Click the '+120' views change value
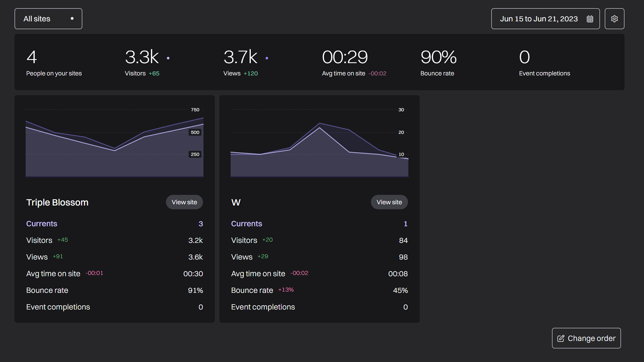The width and height of the screenshot is (644, 362). click(x=251, y=74)
